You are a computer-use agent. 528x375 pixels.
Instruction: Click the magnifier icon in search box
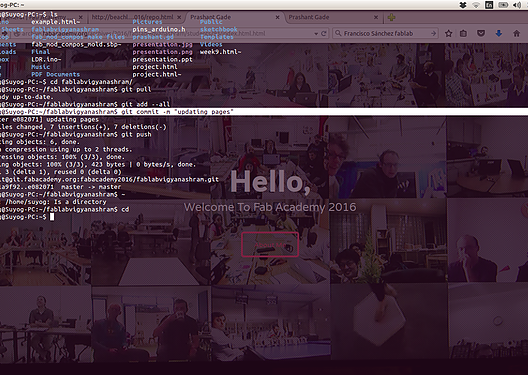pyautogui.click(x=338, y=33)
